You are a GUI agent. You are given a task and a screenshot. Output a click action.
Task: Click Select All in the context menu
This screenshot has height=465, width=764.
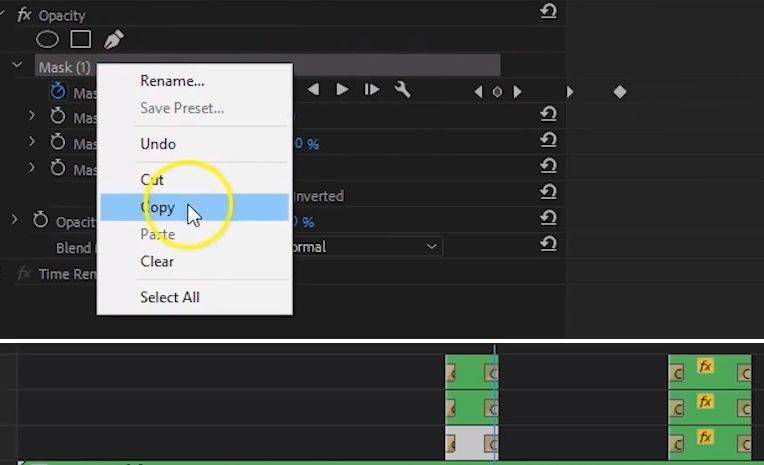(x=170, y=297)
